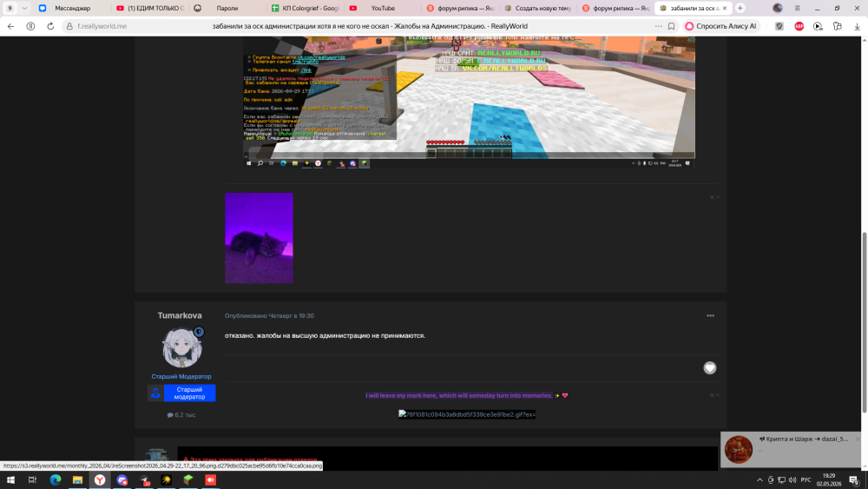The width and height of the screenshot is (868, 489).
Task: View Tumarkova's 6.2 тыс post count
Action: (181, 415)
